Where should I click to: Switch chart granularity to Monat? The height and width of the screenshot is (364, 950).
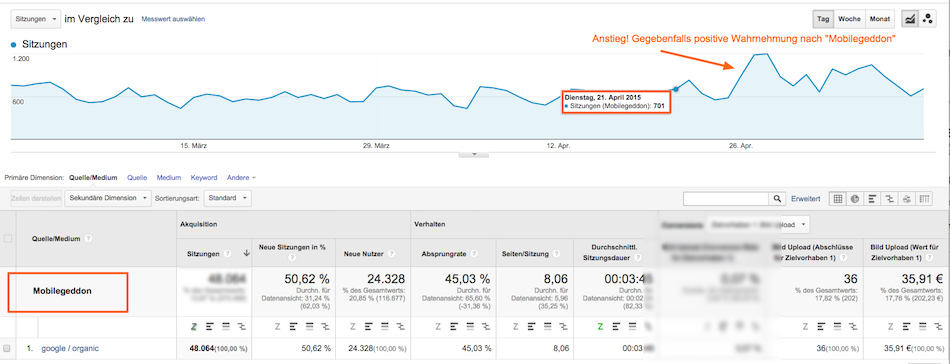(880, 19)
